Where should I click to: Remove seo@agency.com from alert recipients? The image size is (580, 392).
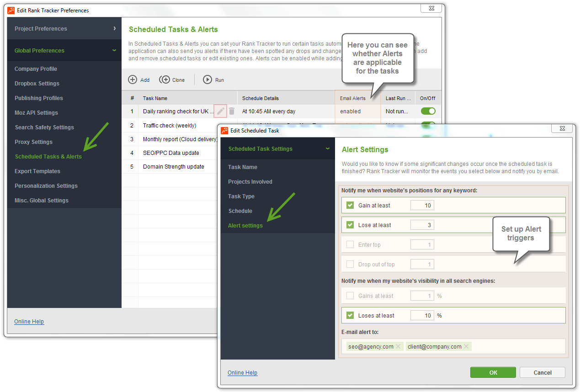398,347
